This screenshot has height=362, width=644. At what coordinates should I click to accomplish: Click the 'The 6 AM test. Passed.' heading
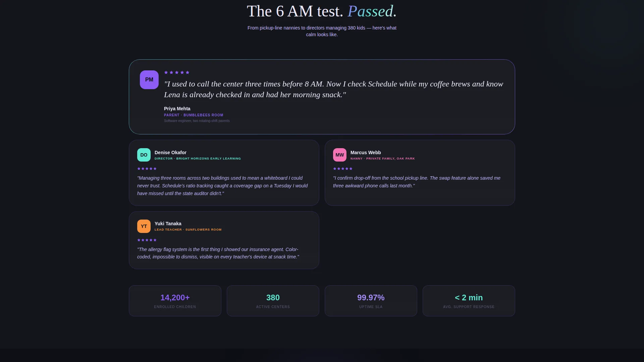pos(322,11)
